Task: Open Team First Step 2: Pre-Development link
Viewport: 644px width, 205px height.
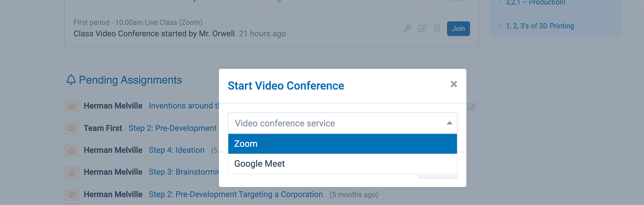Action: [x=172, y=128]
